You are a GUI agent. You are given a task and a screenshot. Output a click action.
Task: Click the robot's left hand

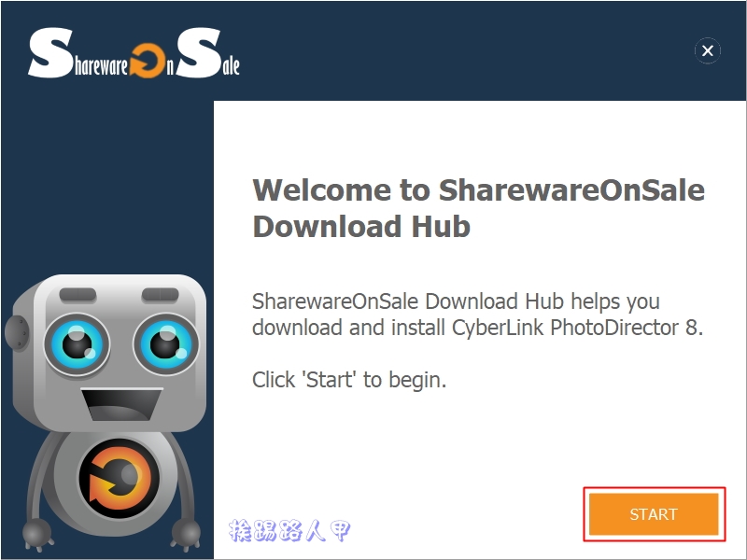click(37, 533)
